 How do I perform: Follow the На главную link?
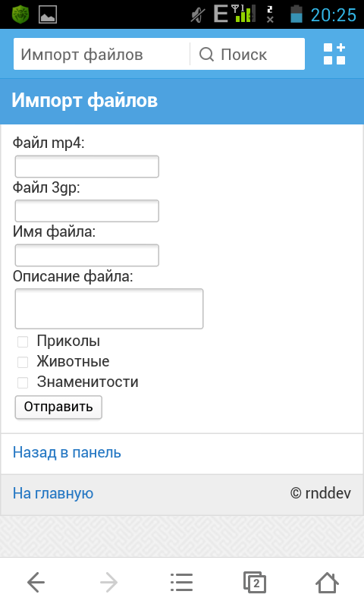53,493
